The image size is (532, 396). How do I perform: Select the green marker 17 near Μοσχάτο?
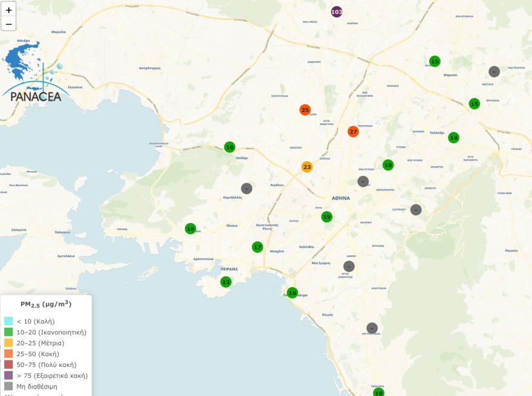pyautogui.click(x=257, y=246)
